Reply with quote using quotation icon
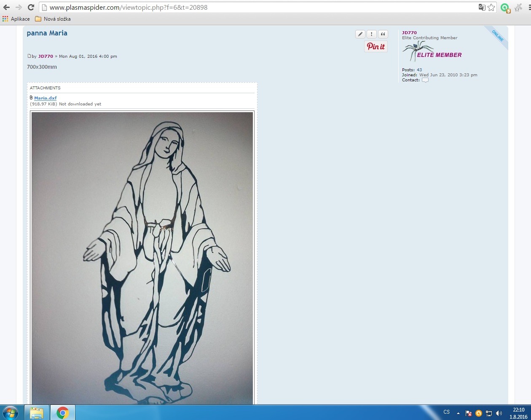This screenshot has height=420, width=531. (383, 34)
